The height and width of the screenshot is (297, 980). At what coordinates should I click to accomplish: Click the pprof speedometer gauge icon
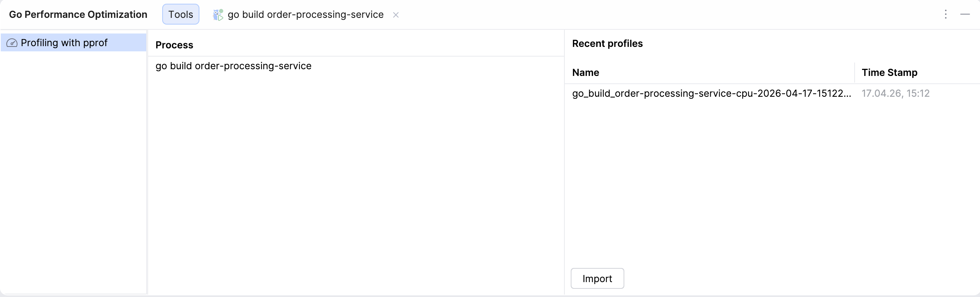tap(12, 43)
